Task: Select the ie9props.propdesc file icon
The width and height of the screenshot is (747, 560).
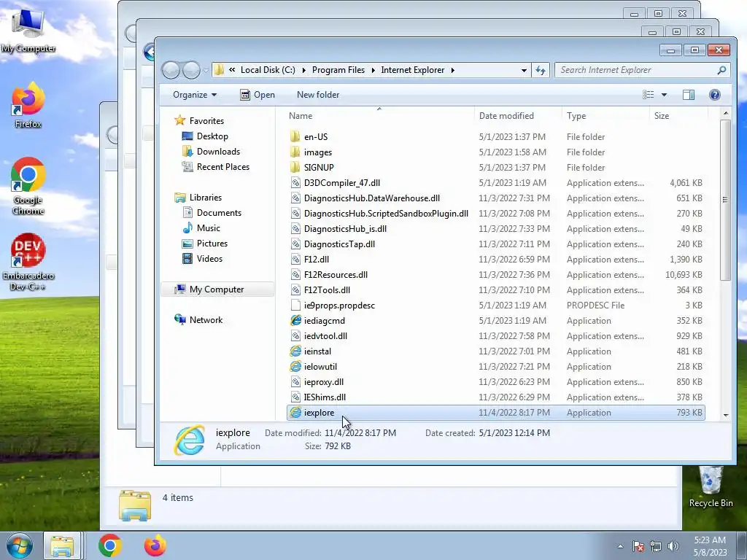Action: click(295, 306)
